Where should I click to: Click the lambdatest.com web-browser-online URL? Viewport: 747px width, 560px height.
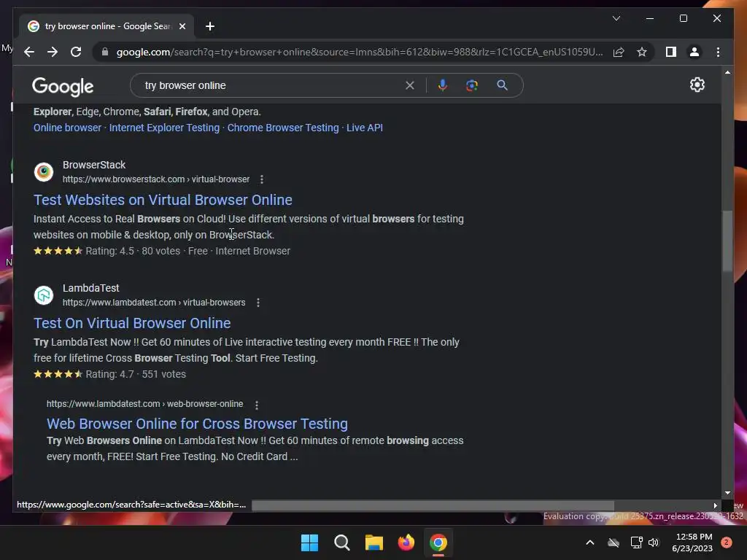click(x=145, y=404)
